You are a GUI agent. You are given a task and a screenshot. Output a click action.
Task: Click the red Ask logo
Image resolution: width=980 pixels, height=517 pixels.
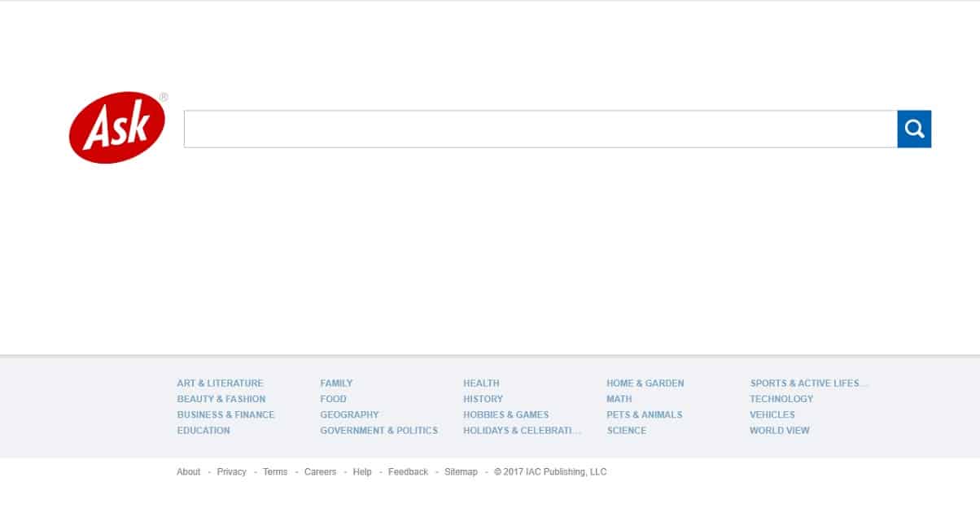point(117,128)
